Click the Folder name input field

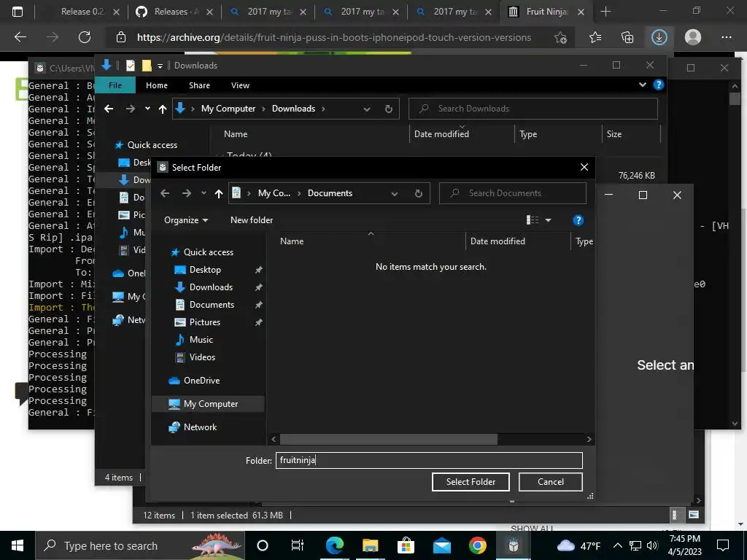[x=429, y=460]
